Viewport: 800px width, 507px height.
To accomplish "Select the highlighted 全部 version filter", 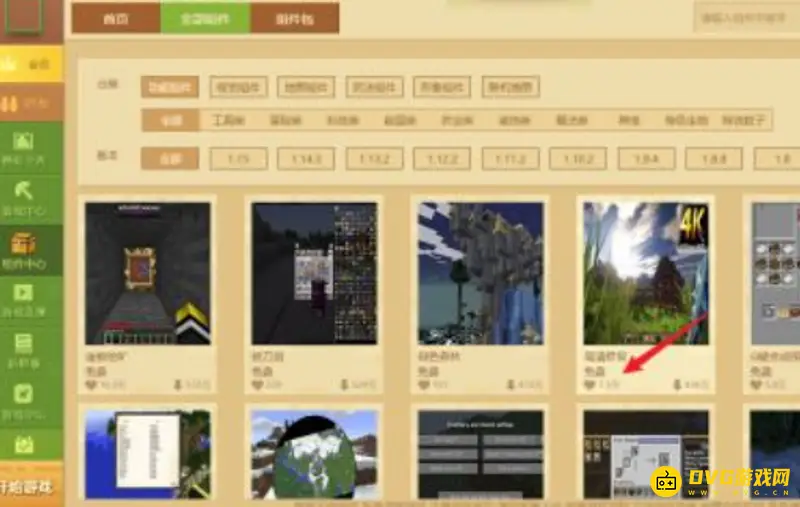I will [169, 158].
